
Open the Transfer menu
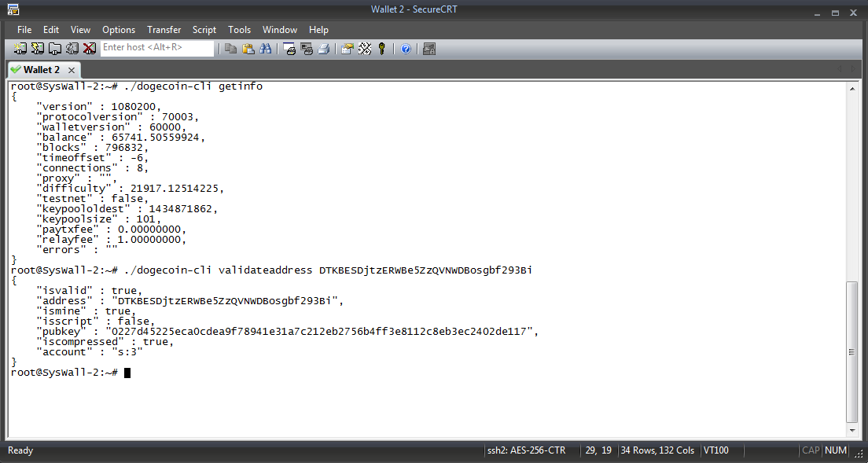164,30
